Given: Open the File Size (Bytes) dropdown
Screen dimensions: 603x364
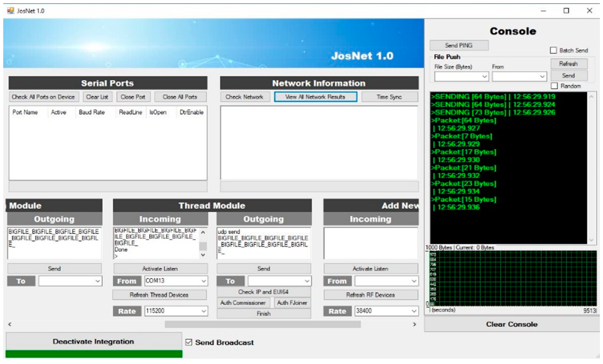Looking at the screenshot, I should pos(484,77).
